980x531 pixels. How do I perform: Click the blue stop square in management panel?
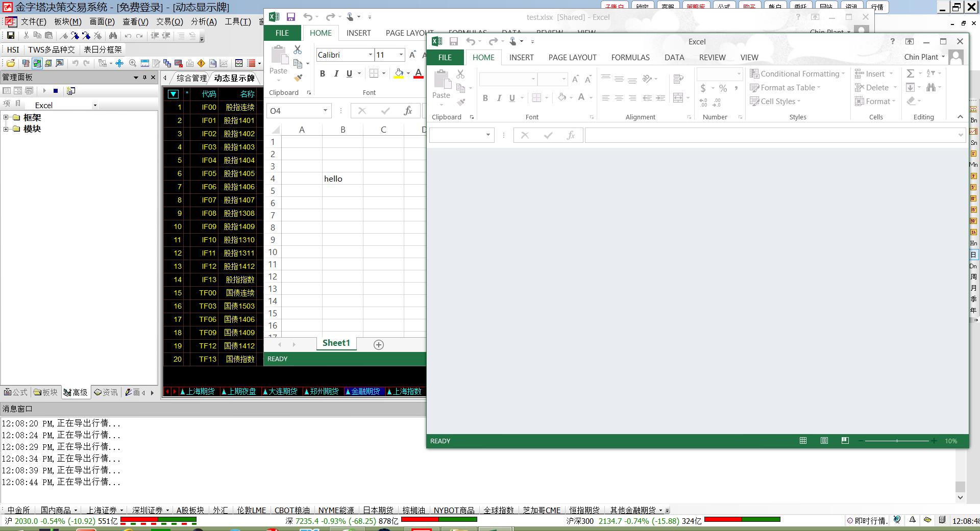point(56,91)
